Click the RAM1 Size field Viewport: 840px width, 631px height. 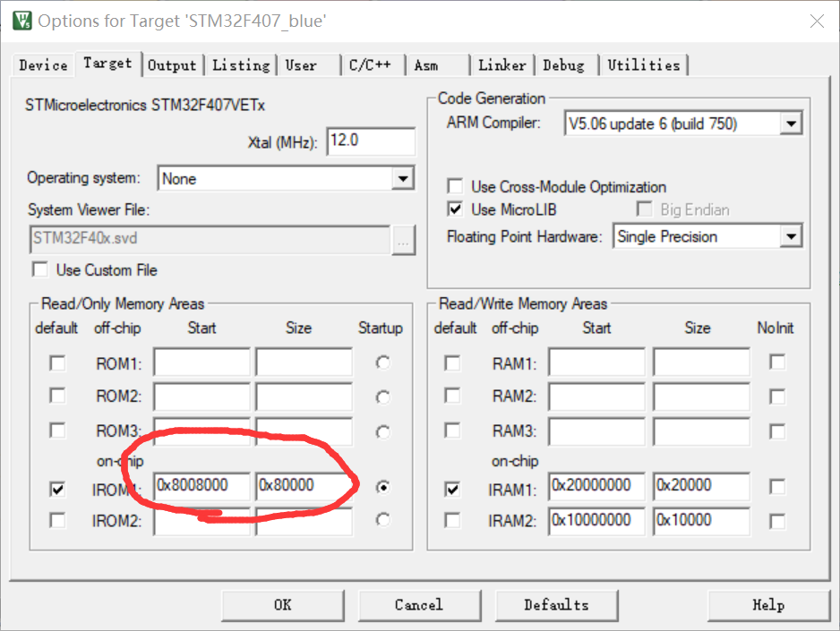(701, 362)
